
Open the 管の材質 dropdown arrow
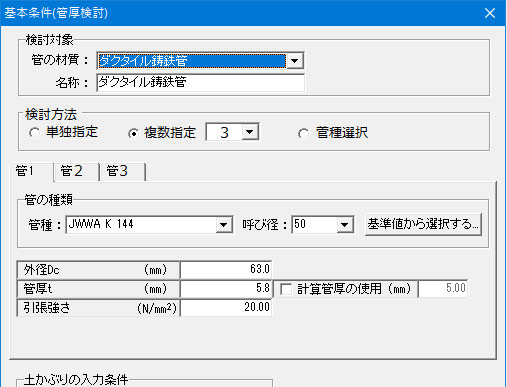click(295, 61)
